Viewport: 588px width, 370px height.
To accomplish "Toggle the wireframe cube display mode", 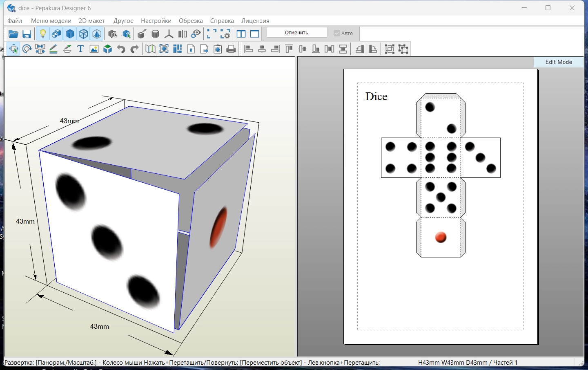I will (83, 34).
